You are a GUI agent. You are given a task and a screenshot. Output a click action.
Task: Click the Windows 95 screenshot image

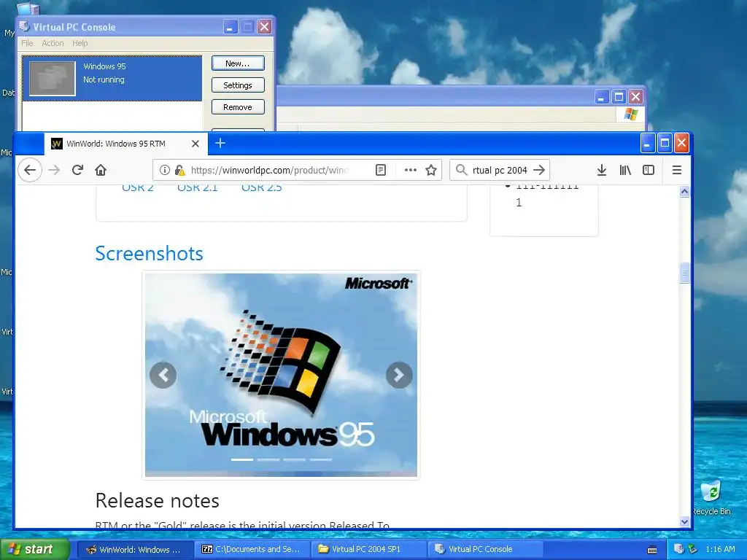click(281, 375)
